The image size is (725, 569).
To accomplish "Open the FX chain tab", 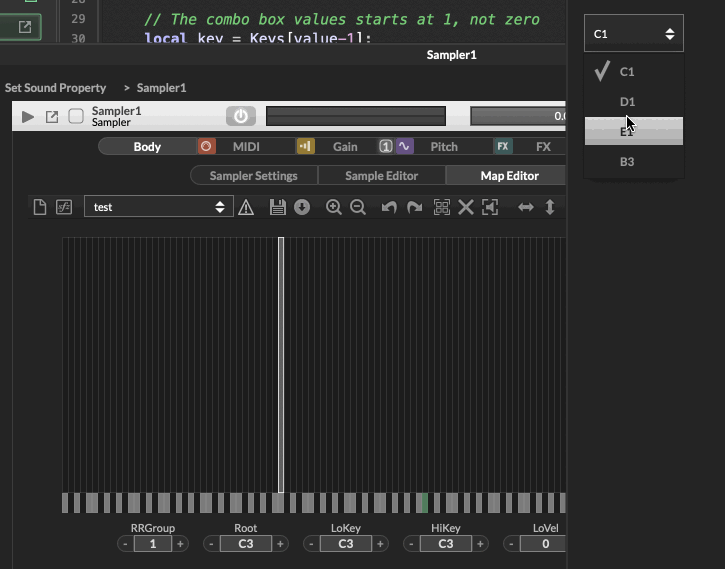I will click(543, 147).
